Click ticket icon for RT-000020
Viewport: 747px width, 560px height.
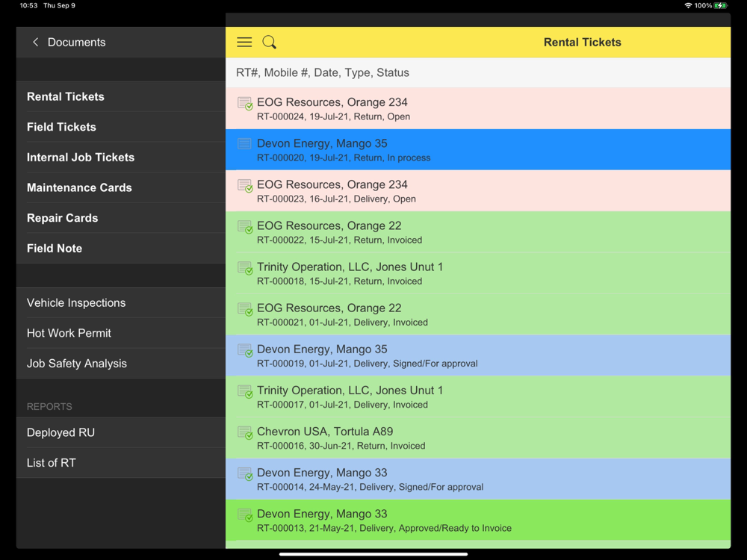click(244, 143)
